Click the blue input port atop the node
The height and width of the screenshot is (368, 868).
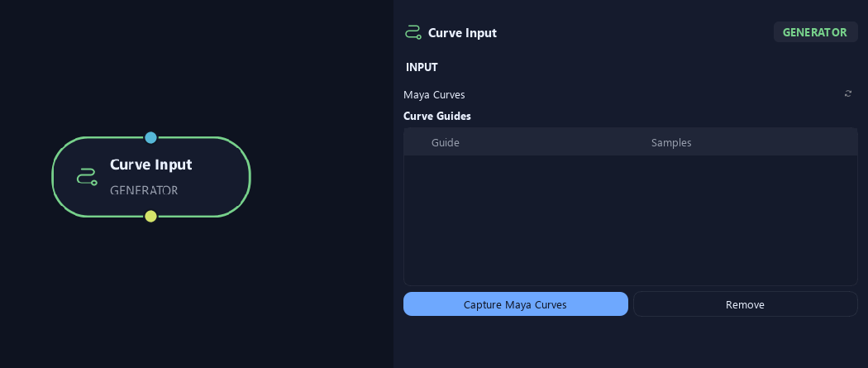(150, 137)
